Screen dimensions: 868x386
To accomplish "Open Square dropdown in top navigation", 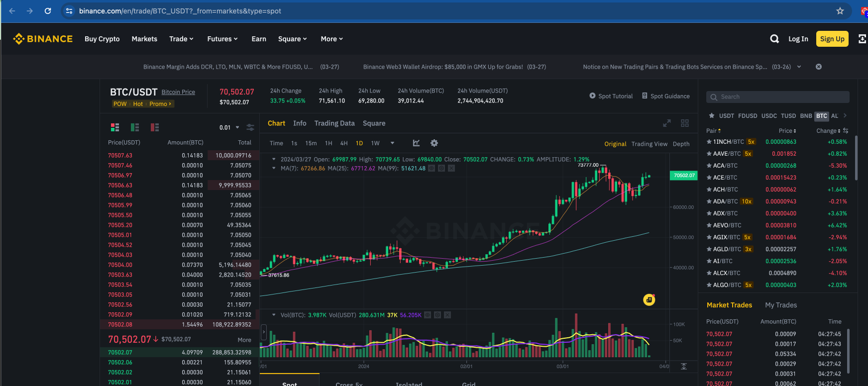I will pyautogui.click(x=293, y=39).
